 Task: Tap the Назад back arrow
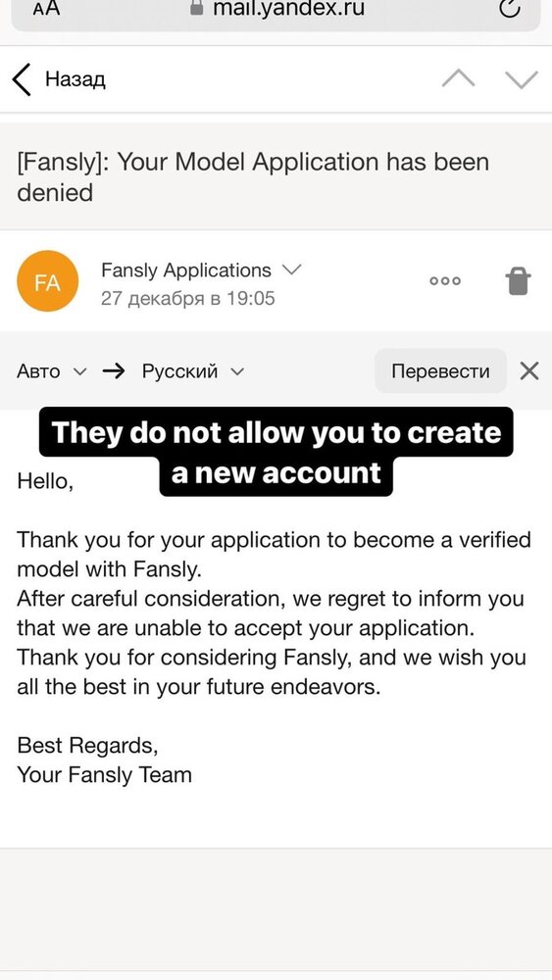22,80
